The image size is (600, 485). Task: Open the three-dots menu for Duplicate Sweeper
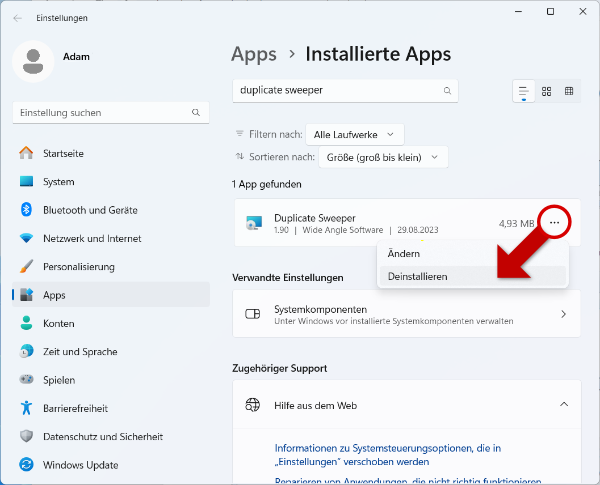[554, 222]
